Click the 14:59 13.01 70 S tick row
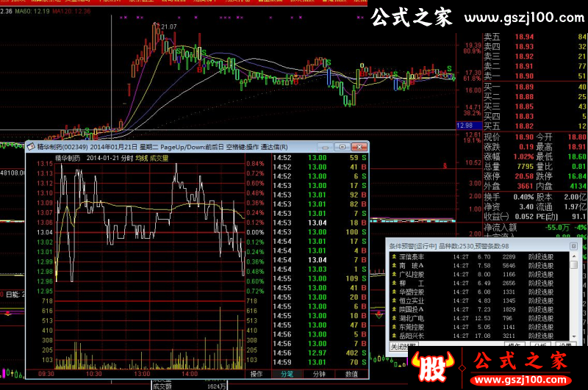The width and height of the screenshot is (588, 390). (320, 362)
